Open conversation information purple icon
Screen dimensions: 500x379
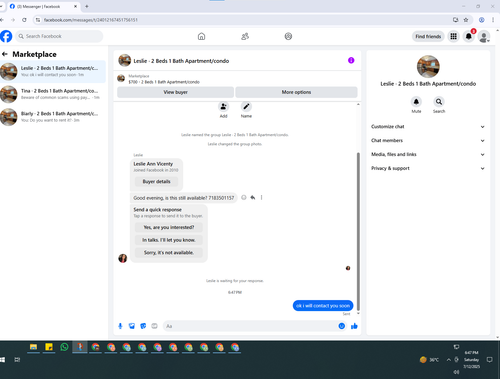(351, 60)
